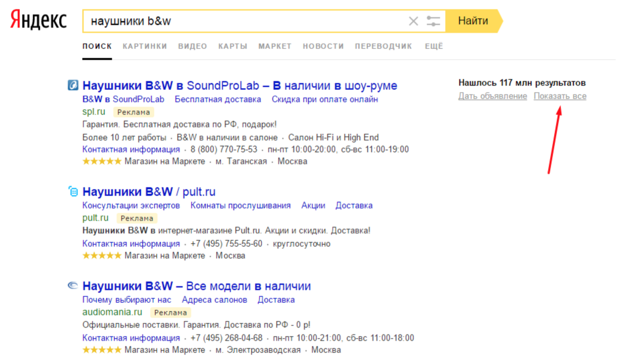Open the Новости tab

coord(323,46)
